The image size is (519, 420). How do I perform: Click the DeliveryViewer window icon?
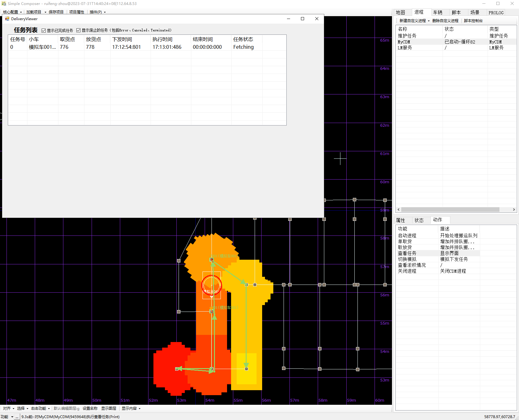[7, 19]
